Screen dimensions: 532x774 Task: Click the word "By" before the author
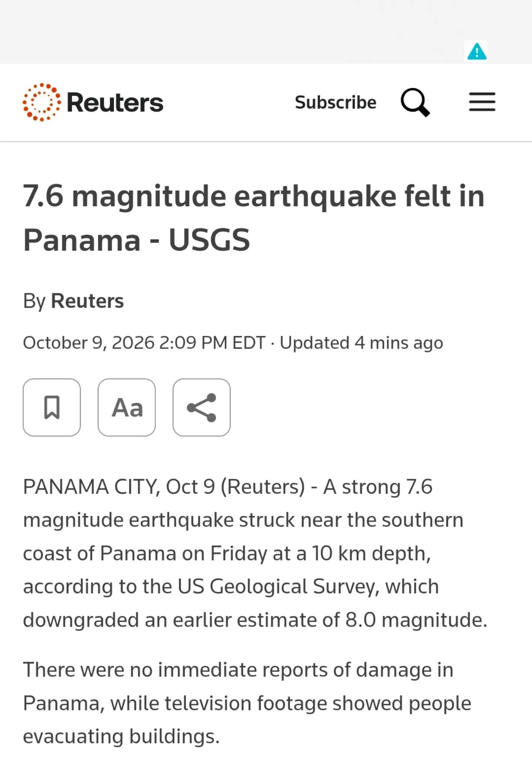coord(34,301)
